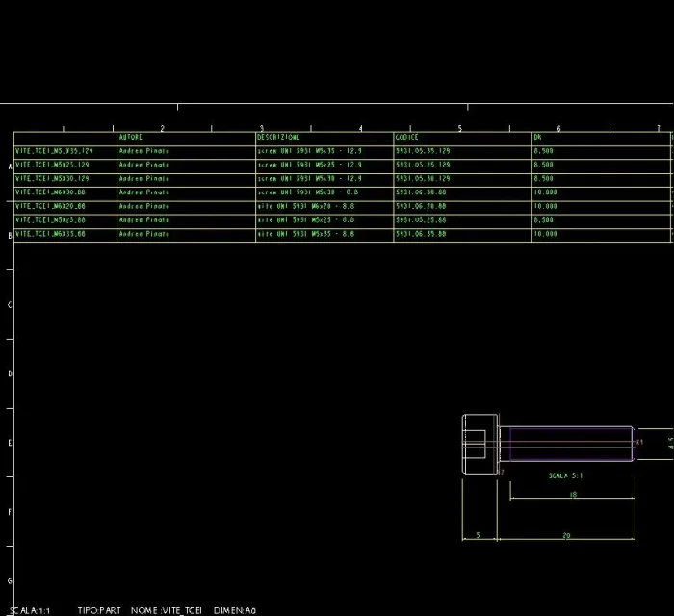The image size is (674, 616).
Task: Select code cell 5931.05.35.129
Action: coord(462,152)
